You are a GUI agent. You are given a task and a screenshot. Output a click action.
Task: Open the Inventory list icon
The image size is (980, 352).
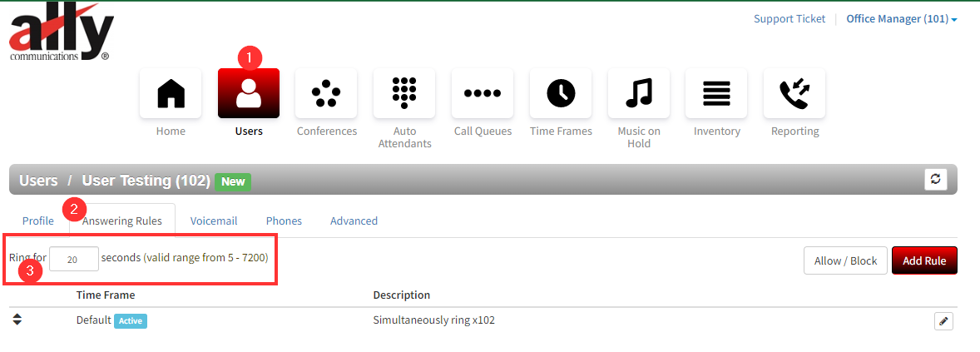tap(716, 93)
